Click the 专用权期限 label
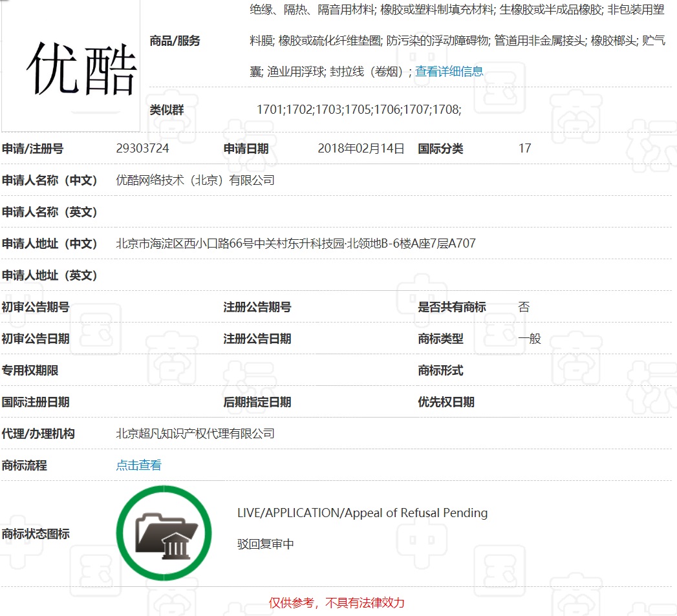This screenshot has height=616, width=677. click(30, 370)
